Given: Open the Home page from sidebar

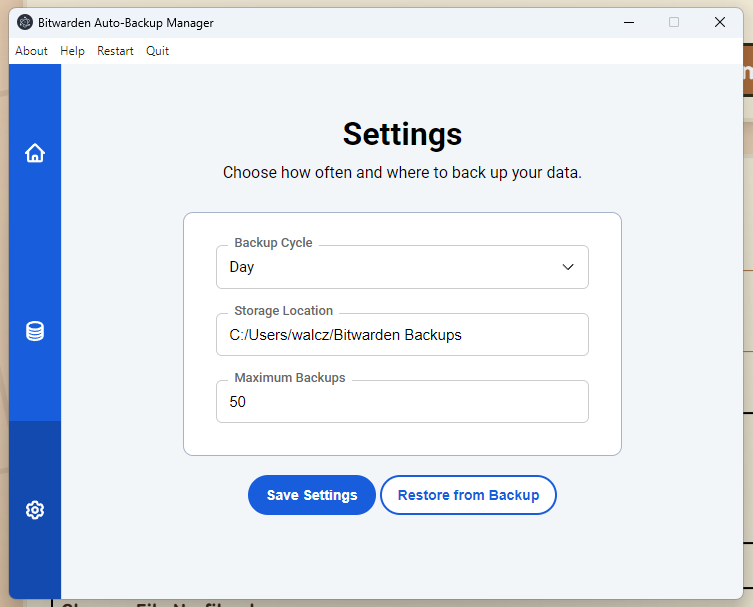Looking at the screenshot, I should (35, 153).
